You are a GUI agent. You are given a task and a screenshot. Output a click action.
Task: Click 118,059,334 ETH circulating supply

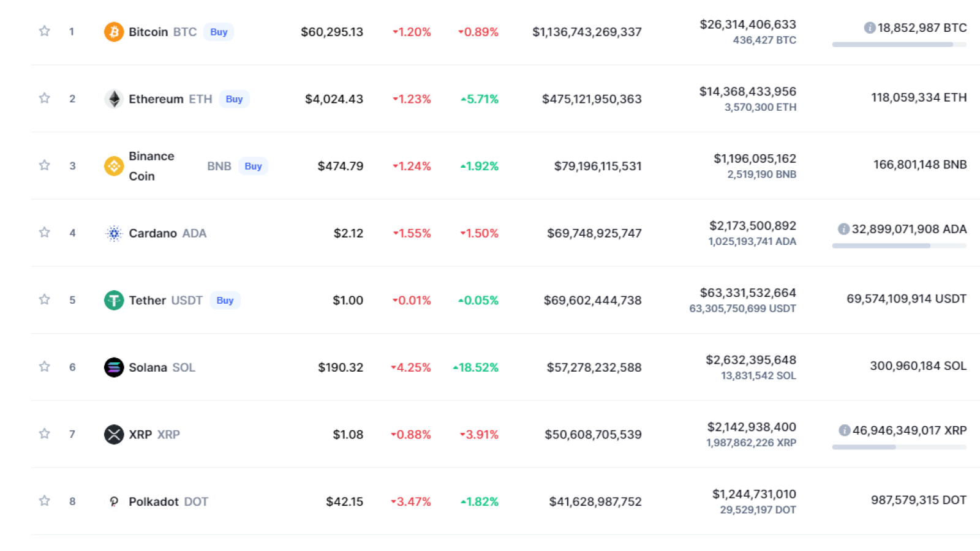point(919,97)
